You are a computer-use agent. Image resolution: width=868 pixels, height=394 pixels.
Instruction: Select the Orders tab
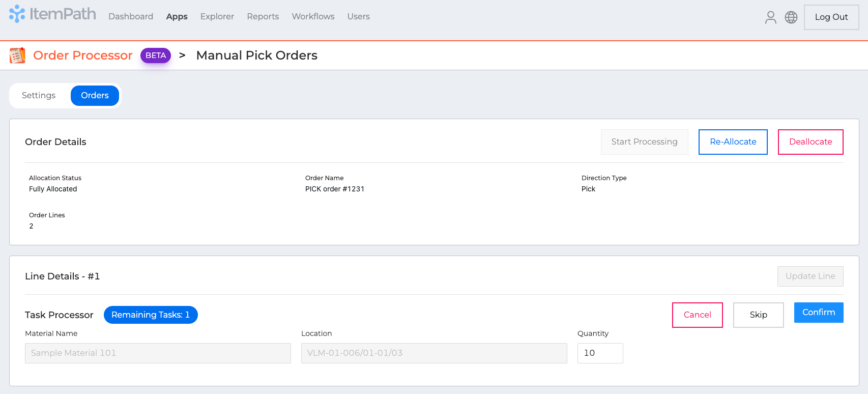coord(95,96)
